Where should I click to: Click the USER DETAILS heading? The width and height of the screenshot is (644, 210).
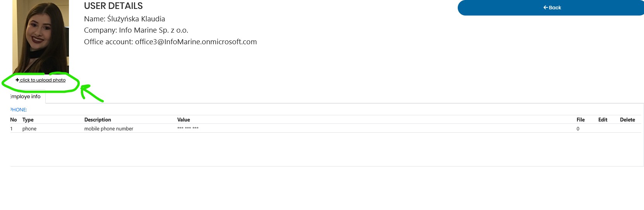coord(113,6)
